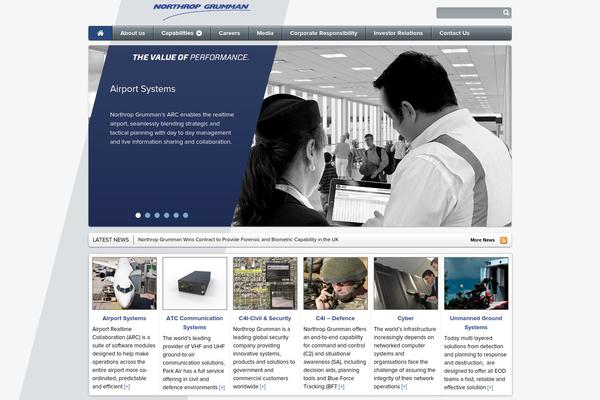Image resolution: width=600 pixels, height=400 pixels.
Task: Click the Northrop Grumman logo
Action: 201,11
